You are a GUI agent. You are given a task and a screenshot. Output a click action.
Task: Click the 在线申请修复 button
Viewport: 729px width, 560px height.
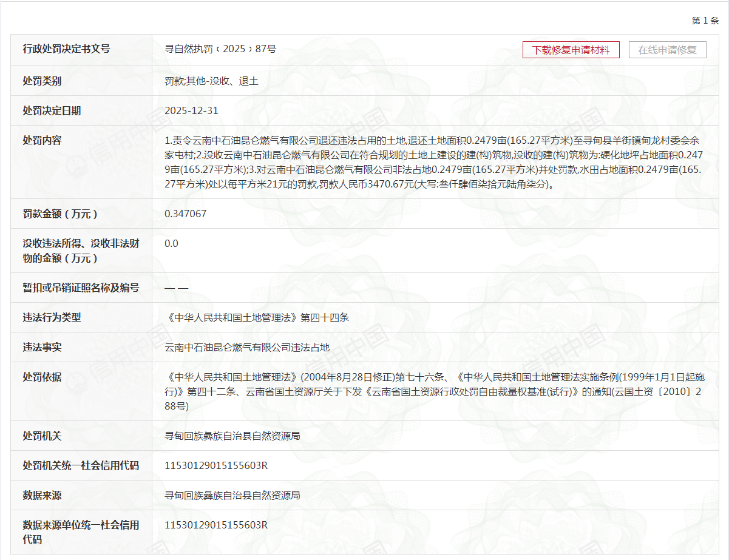coord(667,50)
